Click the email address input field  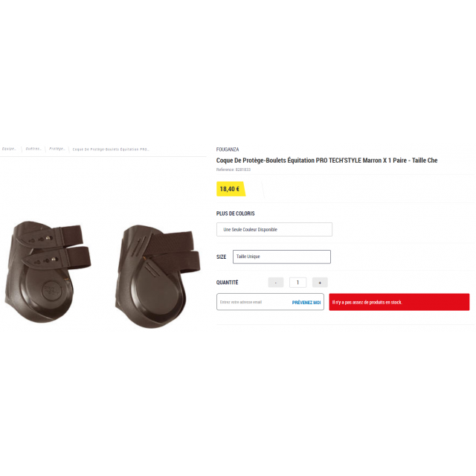[x=253, y=302]
